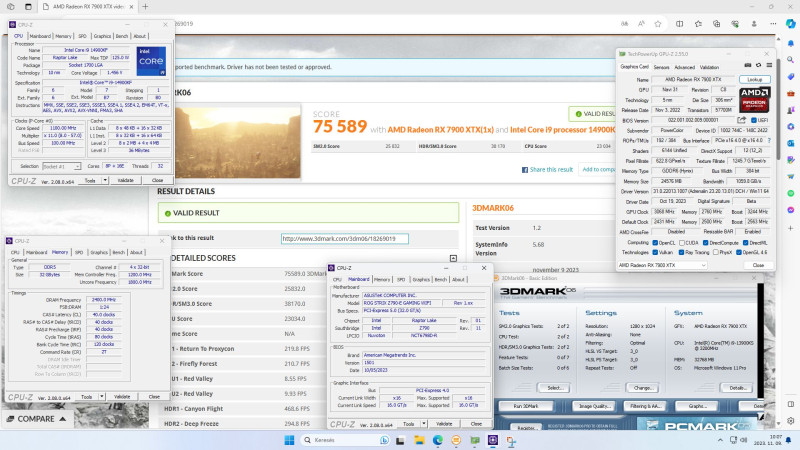Open Microsoft Edge from the taskbar

pyautogui.click(x=438, y=440)
